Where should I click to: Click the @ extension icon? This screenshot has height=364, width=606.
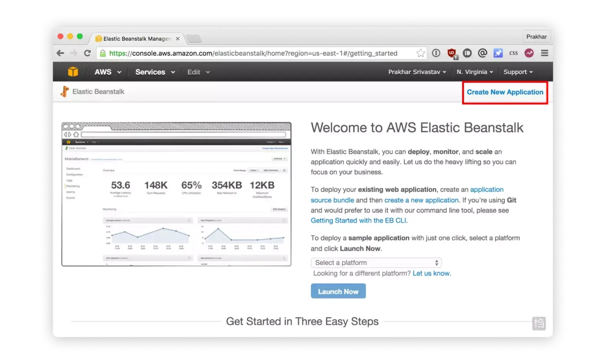[x=482, y=53]
